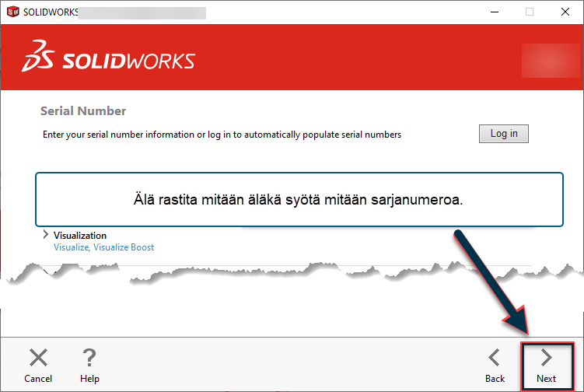Click the SOLIDWORKS title bar app icon
This screenshot has height=392, width=584.
[x=13, y=12]
